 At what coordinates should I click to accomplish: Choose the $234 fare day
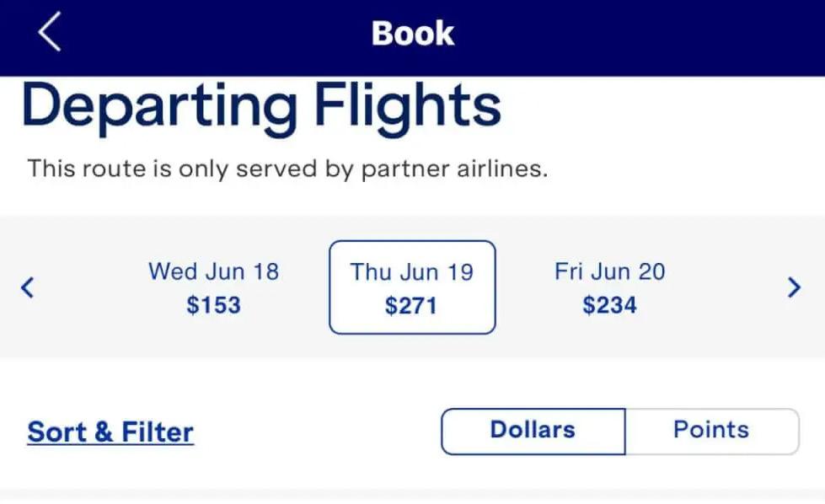point(610,305)
